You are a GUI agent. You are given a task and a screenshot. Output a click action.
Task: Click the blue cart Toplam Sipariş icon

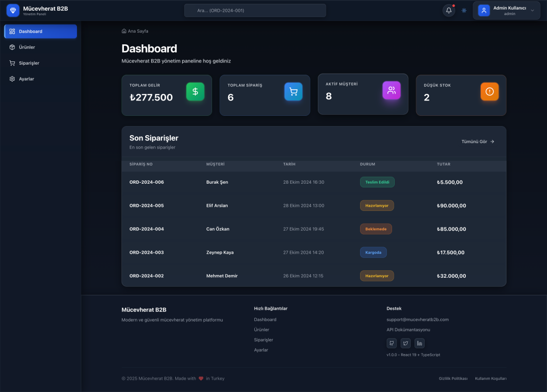pos(293,92)
